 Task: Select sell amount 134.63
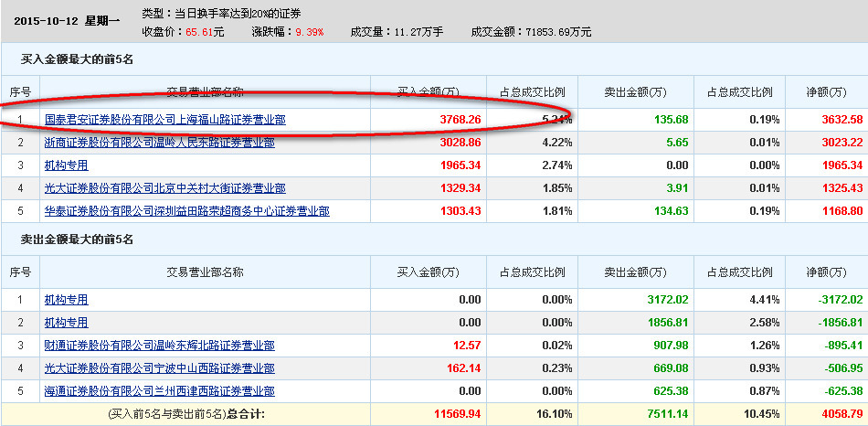[671, 211]
